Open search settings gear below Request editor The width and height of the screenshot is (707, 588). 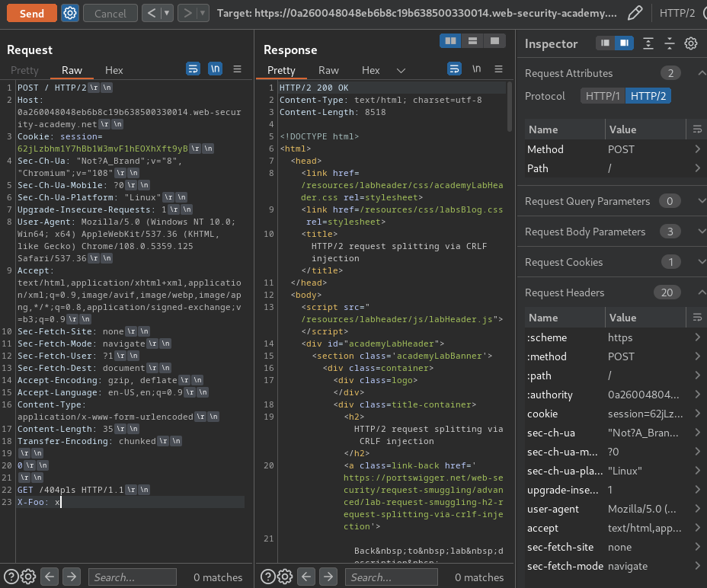point(28,577)
